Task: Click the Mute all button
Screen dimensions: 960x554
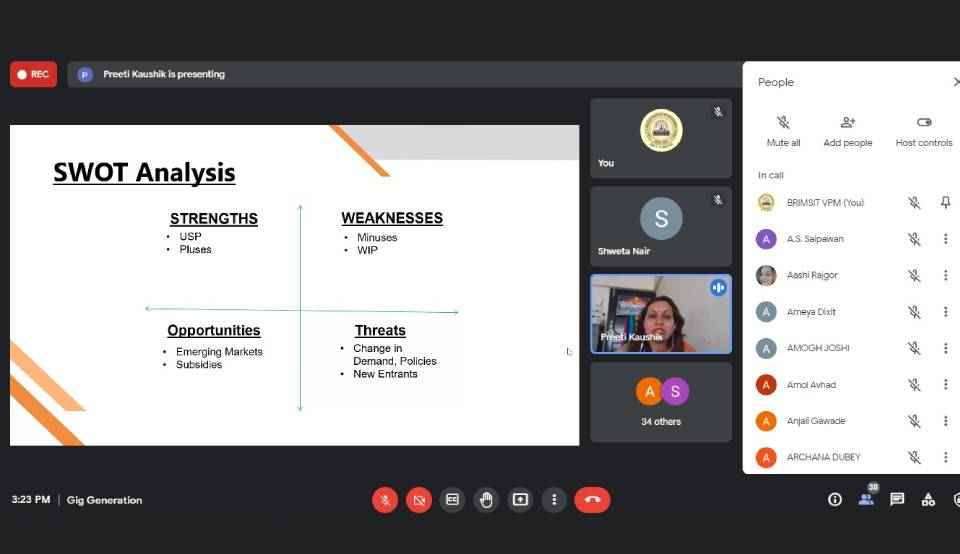Action: 783,131
